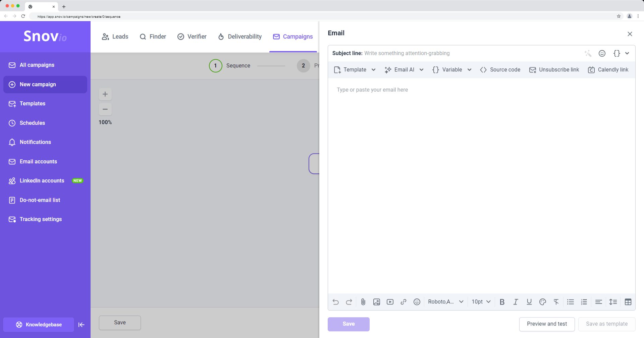Select Save as template
This screenshot has height=338, width=644.
point(607,324)
